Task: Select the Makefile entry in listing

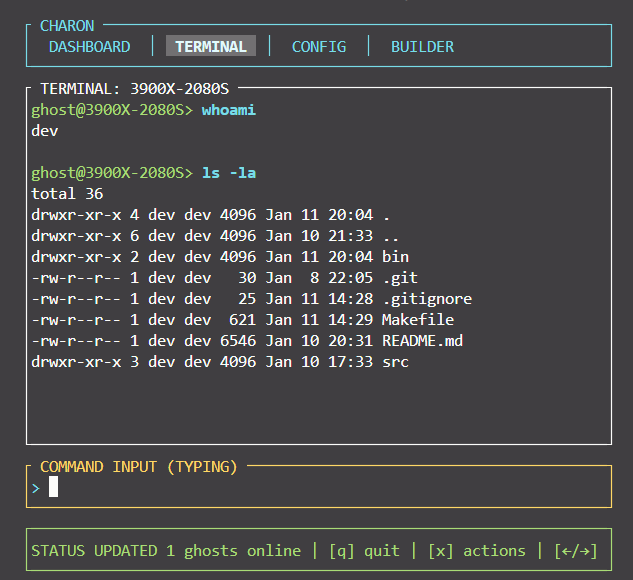Action: [417, 320]
